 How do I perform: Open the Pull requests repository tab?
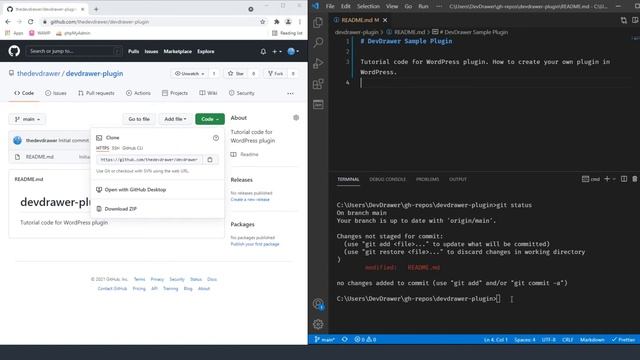96,93
